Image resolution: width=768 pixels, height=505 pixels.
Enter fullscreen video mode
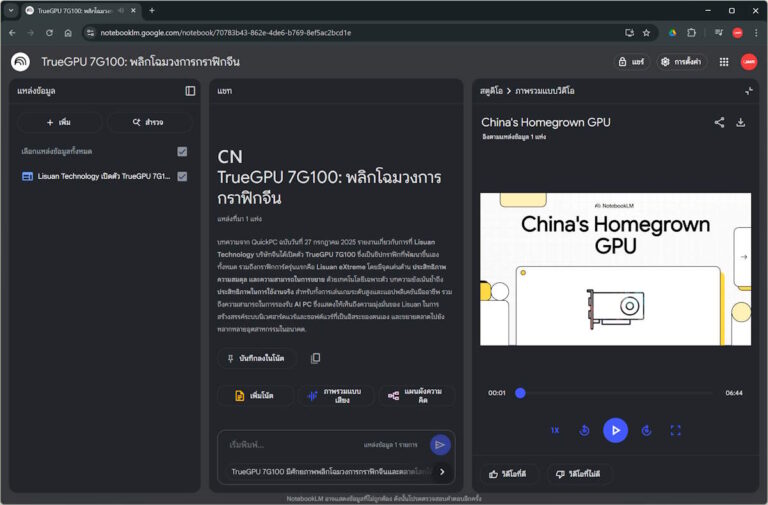click(675, 431)
